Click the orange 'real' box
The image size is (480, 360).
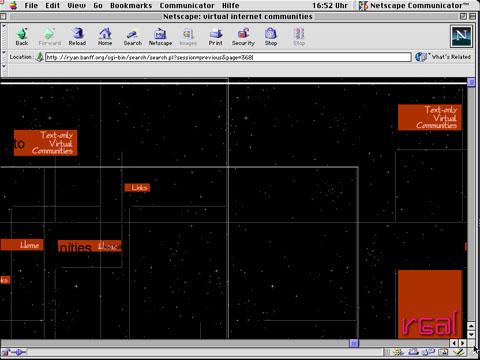(x=430, y=305)
